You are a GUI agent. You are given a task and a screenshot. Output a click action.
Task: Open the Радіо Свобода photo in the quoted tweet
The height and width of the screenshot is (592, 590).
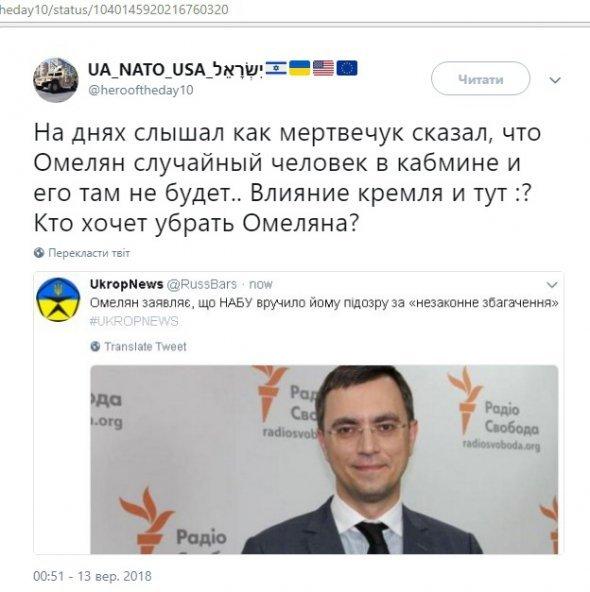324,459
